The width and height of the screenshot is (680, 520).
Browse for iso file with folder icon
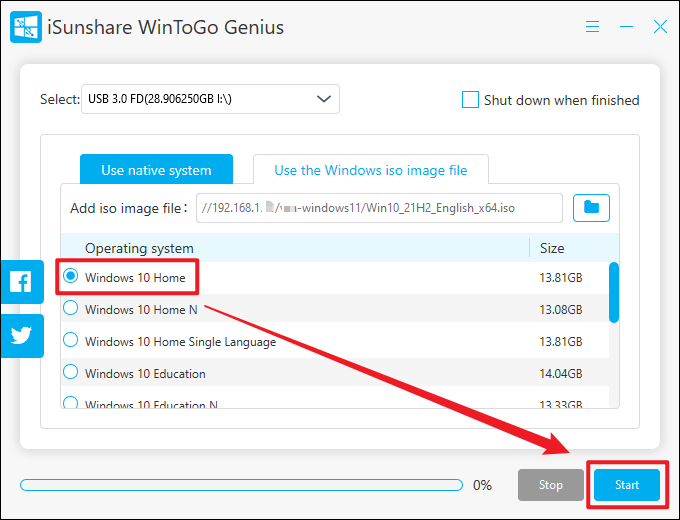(x=591, y=208)
